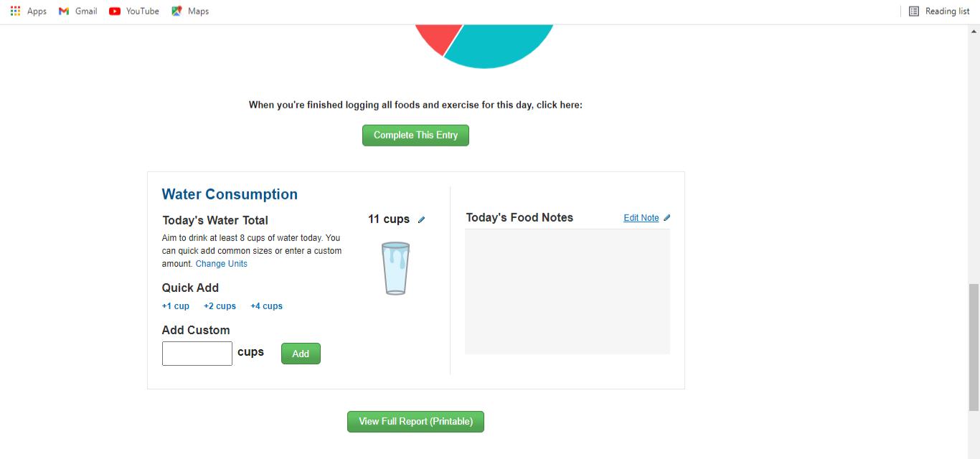The image size is (980, 459).
Task: Click the Today's Food Notes text area
Action: tap(567, 291)
